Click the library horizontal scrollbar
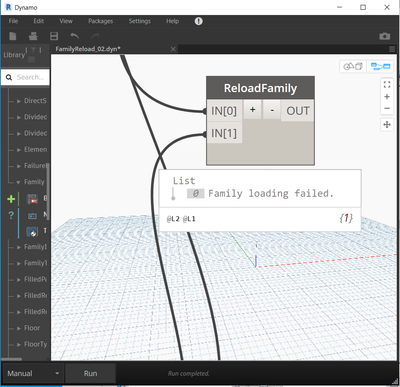 [12, 359]
